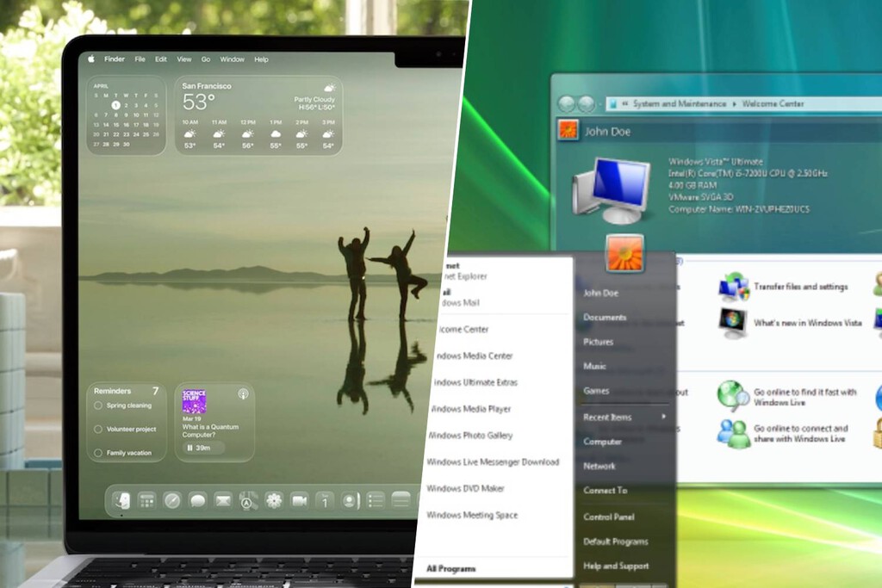Open the Mail envelope Dock icon
This screenshot has width=882, height=588.
point(223,500)
